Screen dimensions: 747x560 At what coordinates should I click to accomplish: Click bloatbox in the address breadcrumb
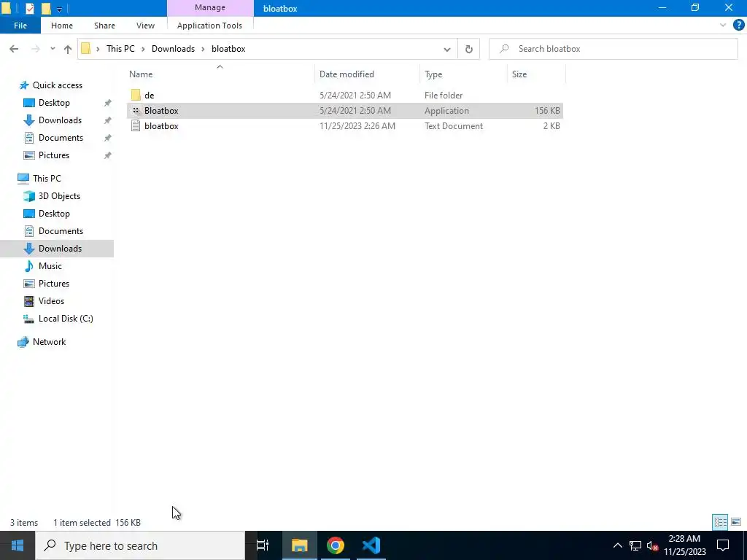pos(228,49)
